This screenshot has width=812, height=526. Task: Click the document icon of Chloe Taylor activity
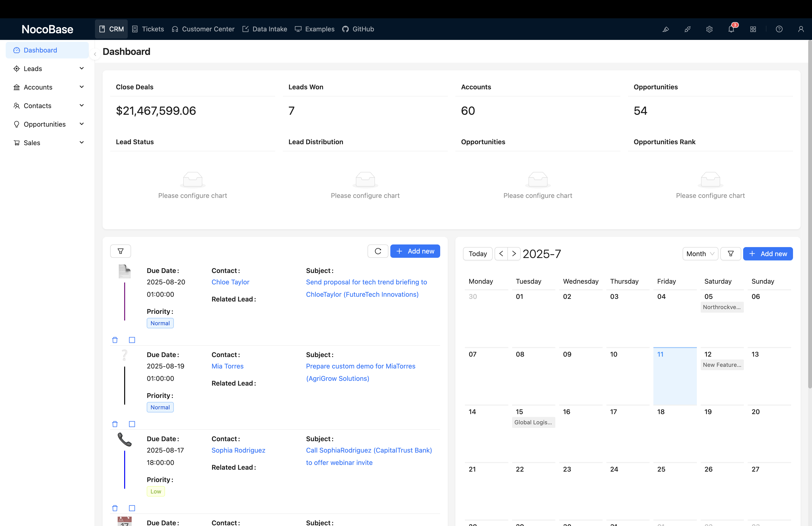(x=124, y=271)
